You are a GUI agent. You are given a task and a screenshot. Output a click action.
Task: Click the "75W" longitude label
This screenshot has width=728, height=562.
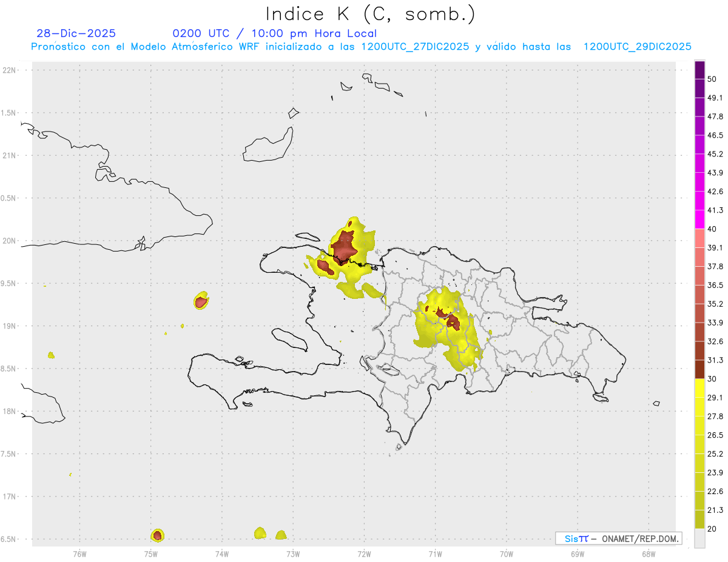(x=151, y=554)
